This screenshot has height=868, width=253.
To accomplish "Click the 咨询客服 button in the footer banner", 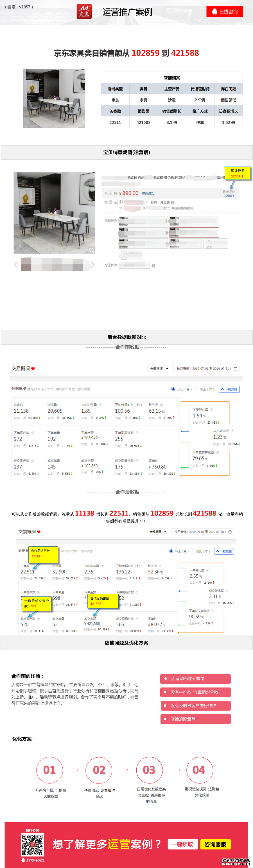I will tap(216, 844).
